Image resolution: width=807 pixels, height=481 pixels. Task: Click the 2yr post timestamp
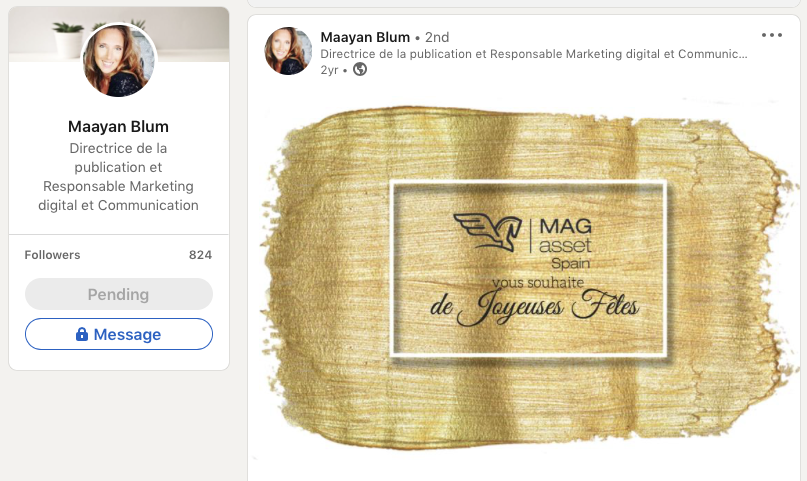pyautogui.click(x=329, y=69)
